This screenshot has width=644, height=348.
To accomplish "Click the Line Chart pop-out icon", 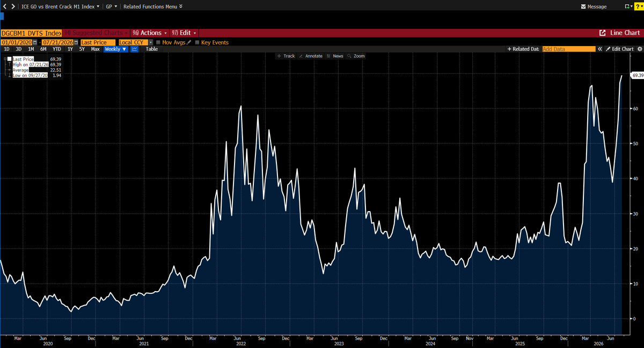I will coord(603,33).
